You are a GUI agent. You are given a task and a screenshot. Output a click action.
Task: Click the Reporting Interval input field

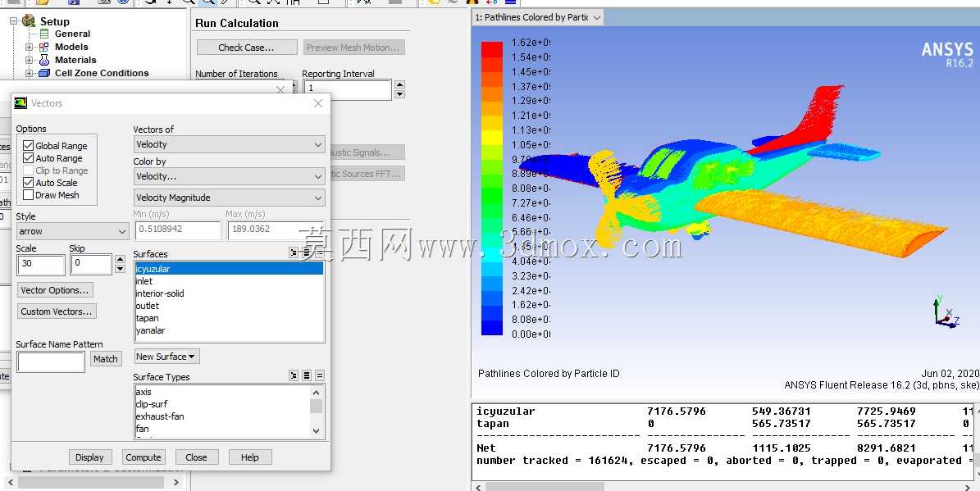pyautogui.click(x=347, y=89)
